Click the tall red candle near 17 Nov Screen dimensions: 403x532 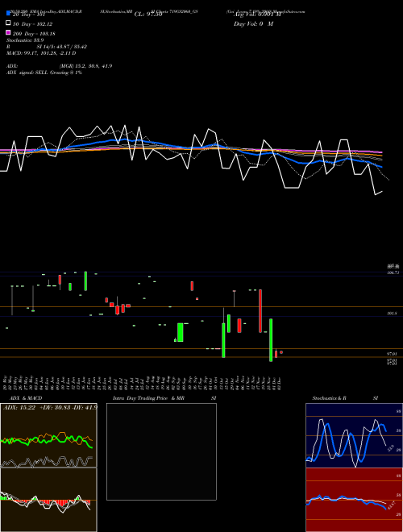pyautogui.click(x=260, y=311)
